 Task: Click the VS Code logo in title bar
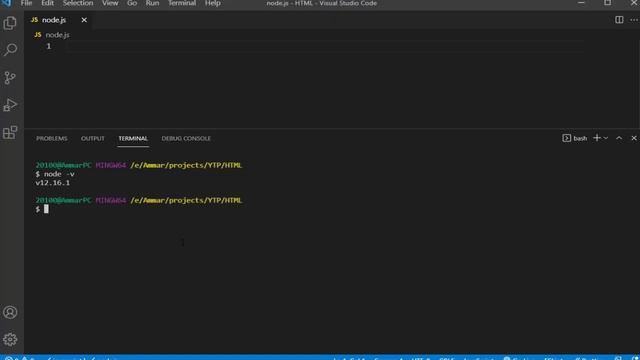click(6, 3)
